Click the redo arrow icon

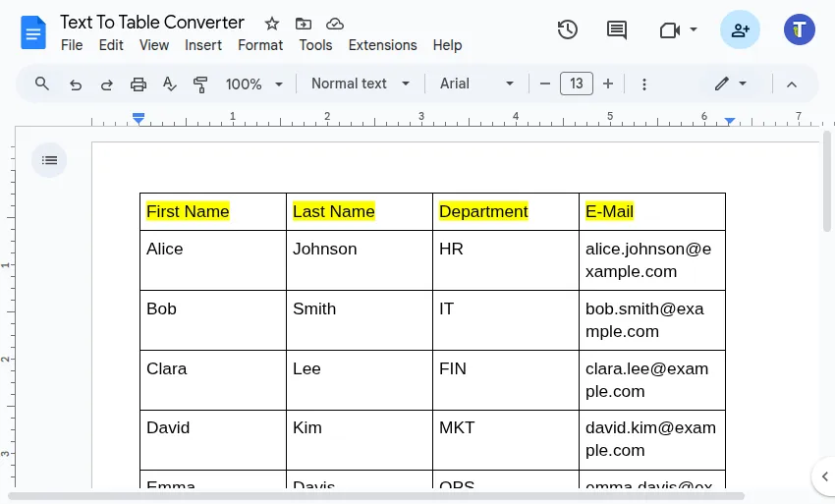107,84
